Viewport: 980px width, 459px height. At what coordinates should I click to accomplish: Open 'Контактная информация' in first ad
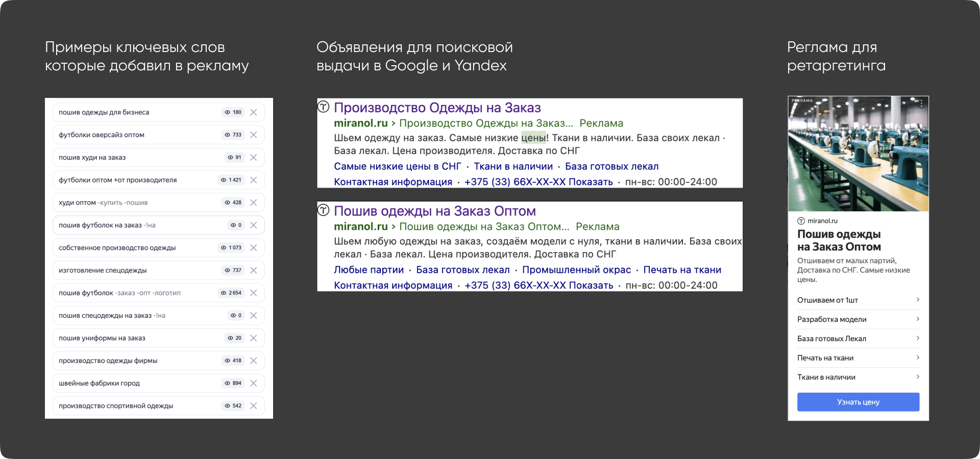(393, 182)
